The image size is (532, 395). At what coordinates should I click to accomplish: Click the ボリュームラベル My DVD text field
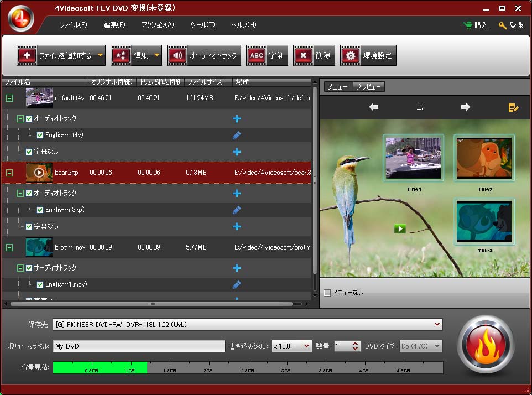tap(139, 346)
